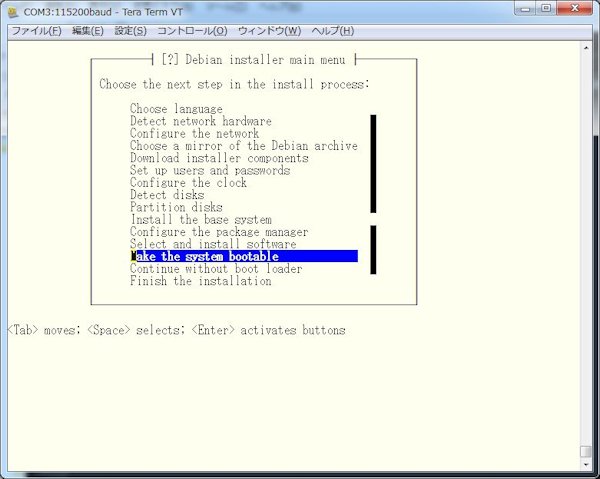This screenshot has width=600, height=479.
Task: Select 'Detect disks' entry
Action: [x=167, y=194]
